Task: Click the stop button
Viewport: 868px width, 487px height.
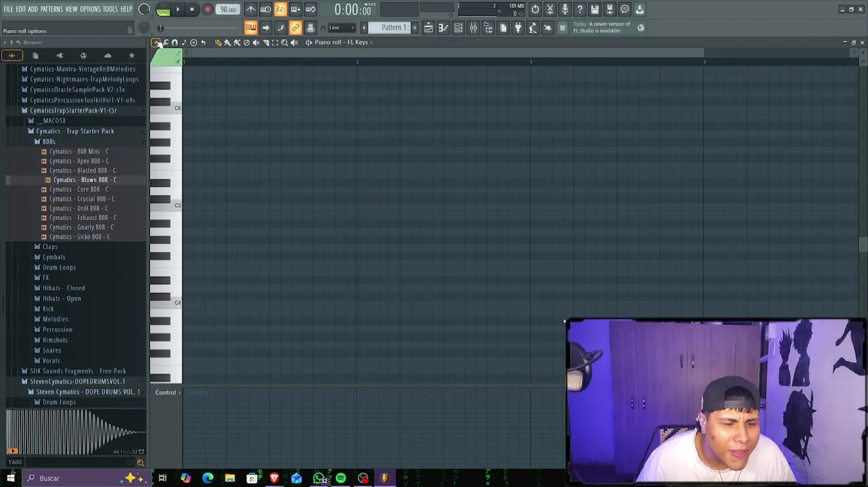Action: tap(192, 9)
